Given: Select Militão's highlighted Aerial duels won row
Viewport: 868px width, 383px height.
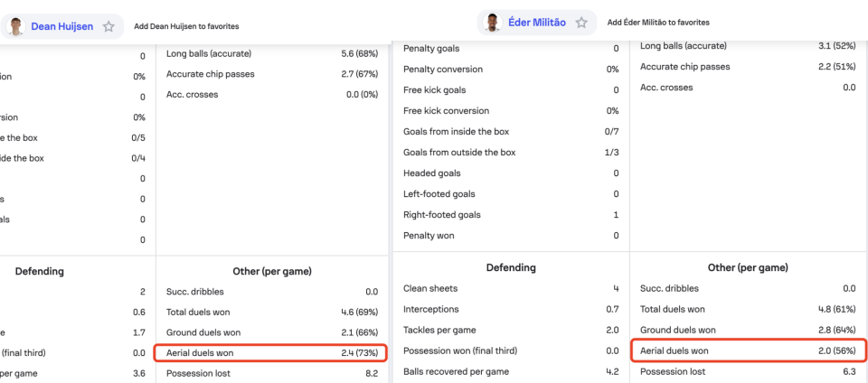Looking at the screenshot, I should click(x=747, y=350).
